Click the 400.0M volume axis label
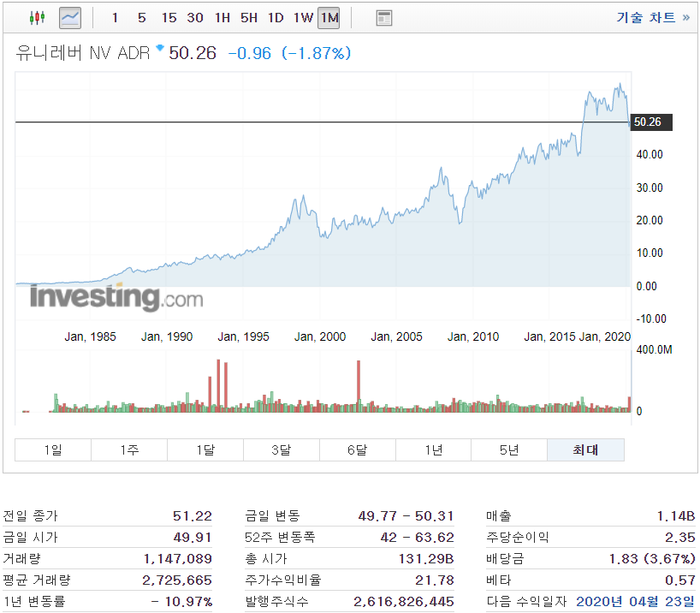700x613 pixels. (x=654, y=349)
